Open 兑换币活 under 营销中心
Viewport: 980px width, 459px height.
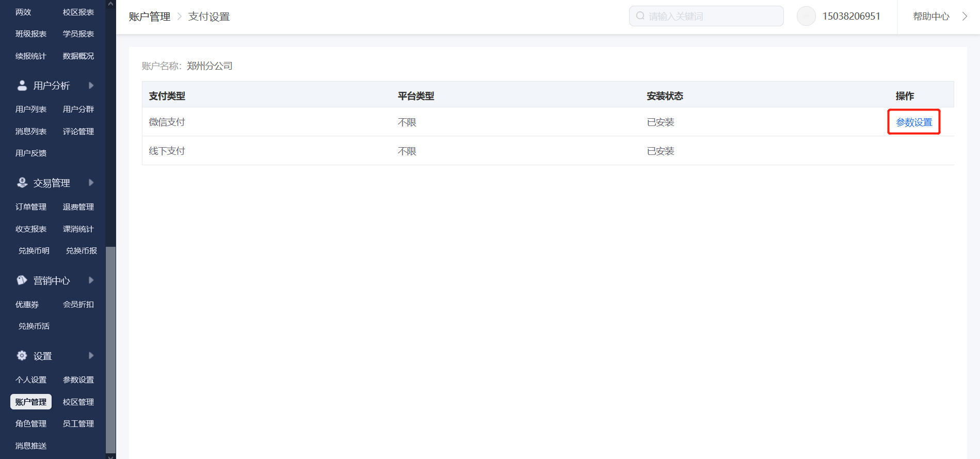tap(34, 326)
